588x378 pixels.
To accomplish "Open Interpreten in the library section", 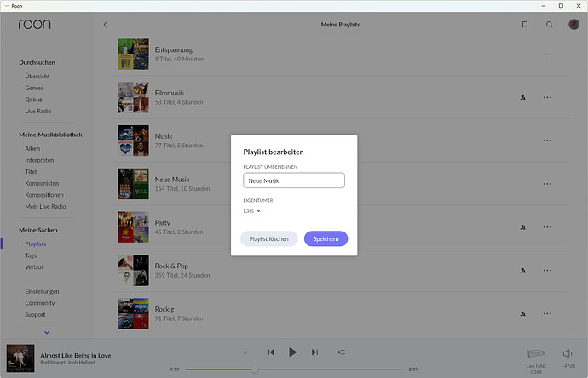I will pyautogui.click(x=39, y=160).
